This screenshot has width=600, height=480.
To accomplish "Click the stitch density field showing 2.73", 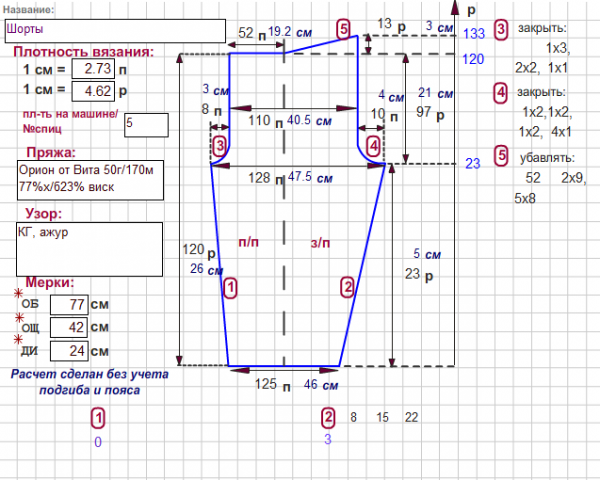I will pyautogui.click(x=97, y=70).
